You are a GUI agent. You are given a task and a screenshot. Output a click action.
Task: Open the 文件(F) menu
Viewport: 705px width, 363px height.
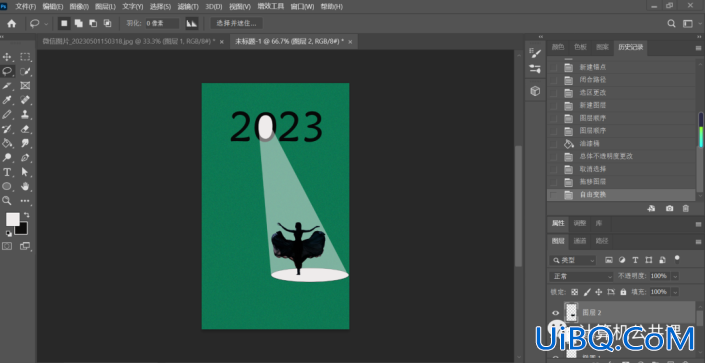pos(26,7)
